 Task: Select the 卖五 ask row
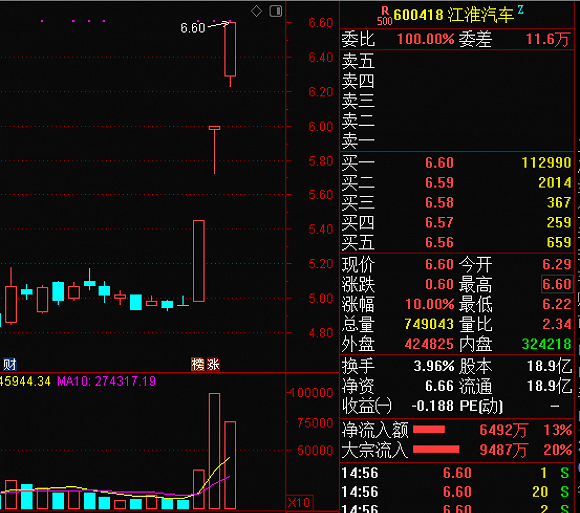click(457, 61)
